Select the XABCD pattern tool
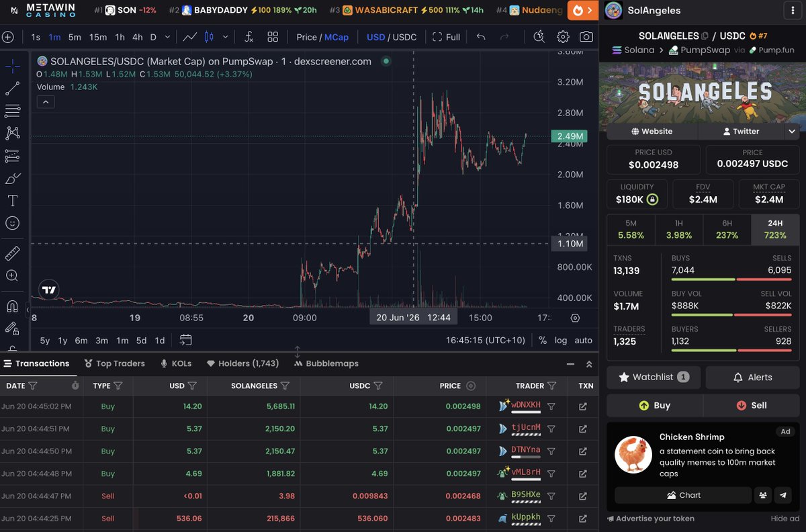Viewport: 806px width, 532px height. (x=12, y=133)
